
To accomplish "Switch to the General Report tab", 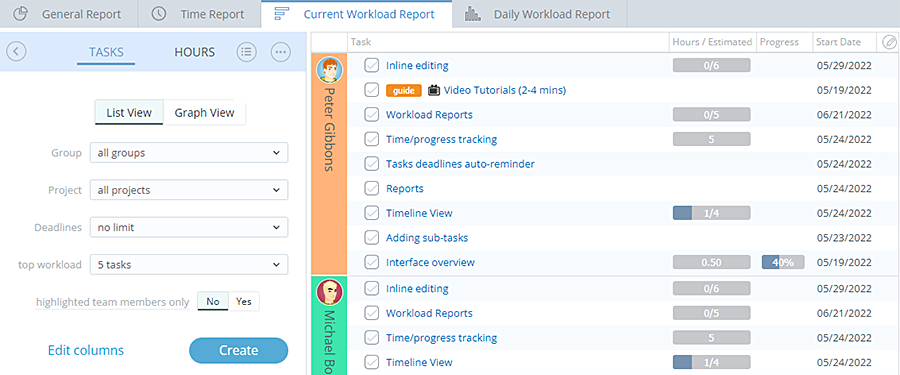I will [69, 14].
